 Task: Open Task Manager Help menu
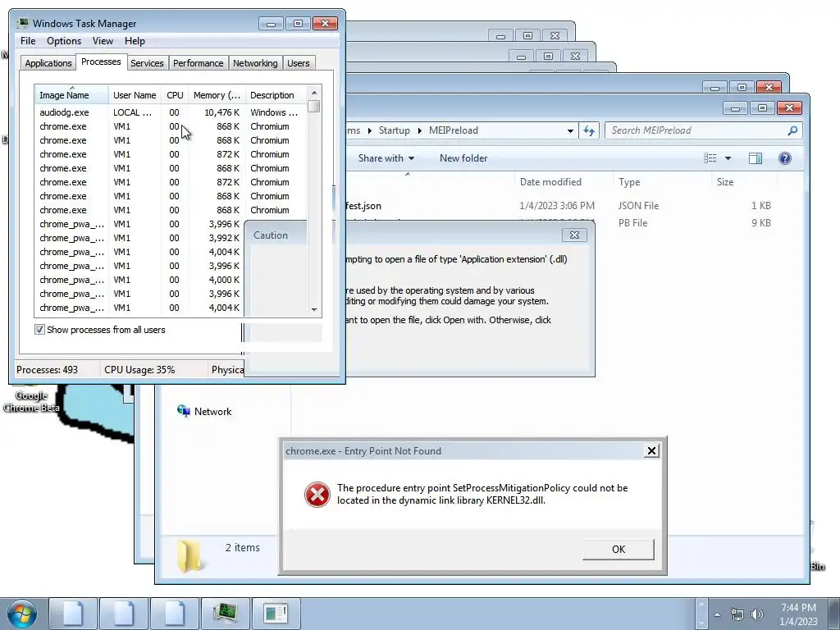pyautogui.click(x=135, y=41)
